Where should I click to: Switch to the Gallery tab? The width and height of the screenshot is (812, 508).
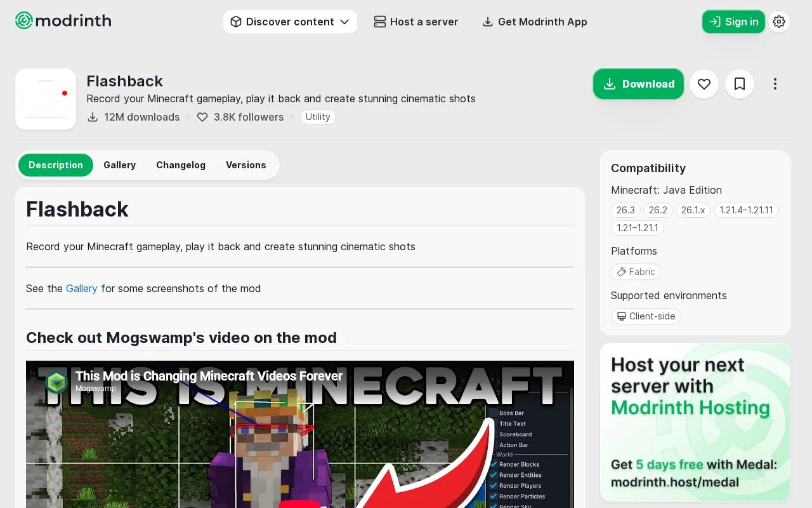click(x=120, y=165)
